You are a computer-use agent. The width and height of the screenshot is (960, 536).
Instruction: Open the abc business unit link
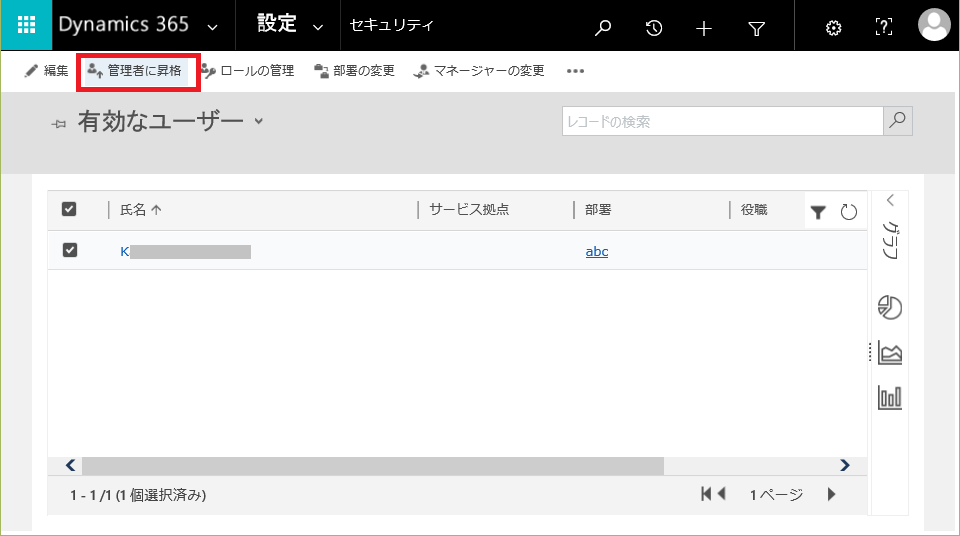(597, 251)
